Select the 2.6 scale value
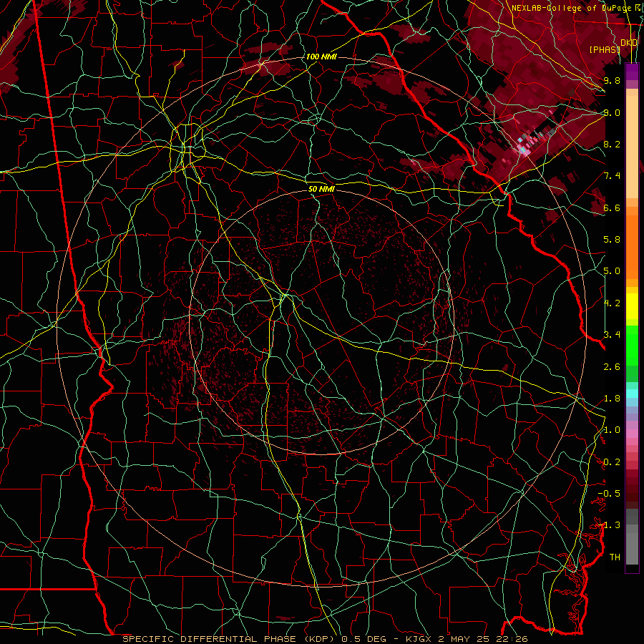The image size is (644, 644). [612, 367]
